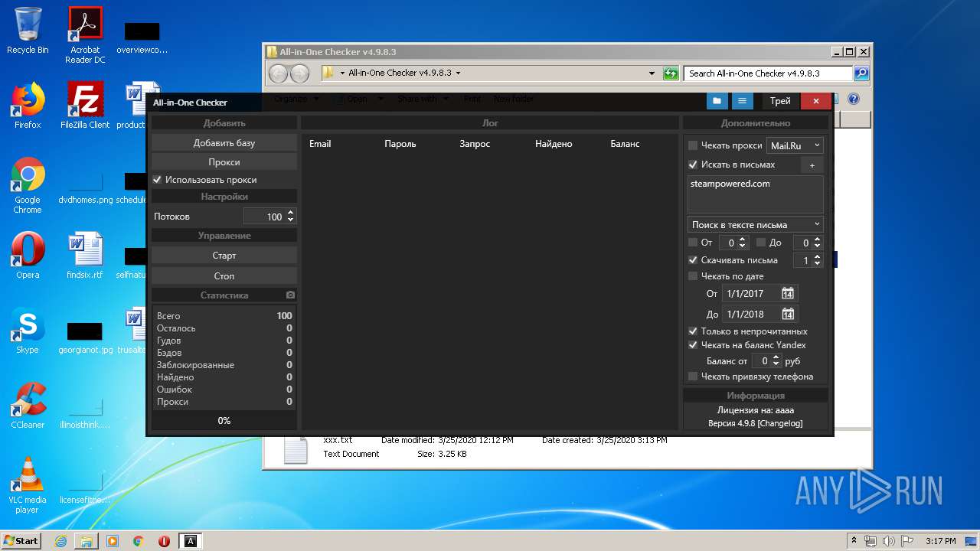
Task: Click the Opera icon in the taskbar
Action: point(164,541)
